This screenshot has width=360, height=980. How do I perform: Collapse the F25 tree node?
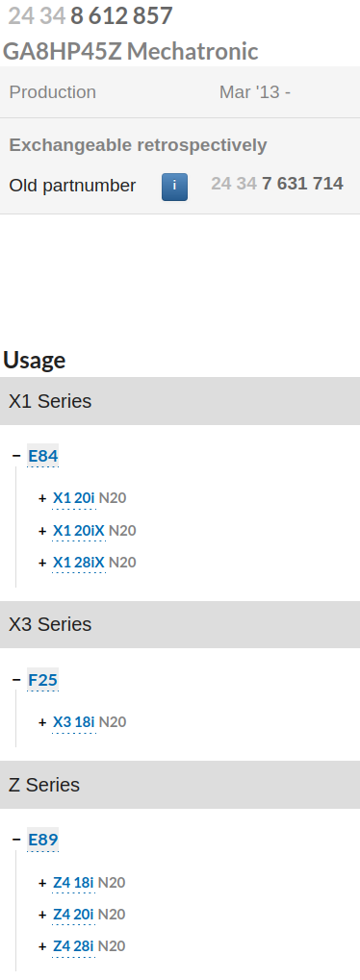(17, 679)
